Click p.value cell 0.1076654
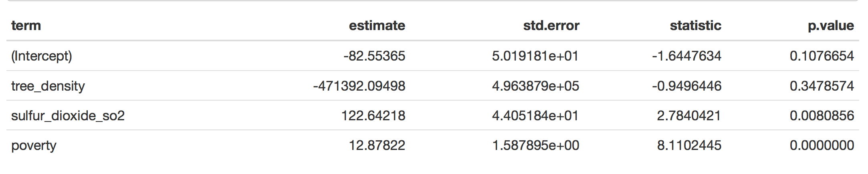The height and width of the screenshot is (174, 868). click(x=822, y=56)
